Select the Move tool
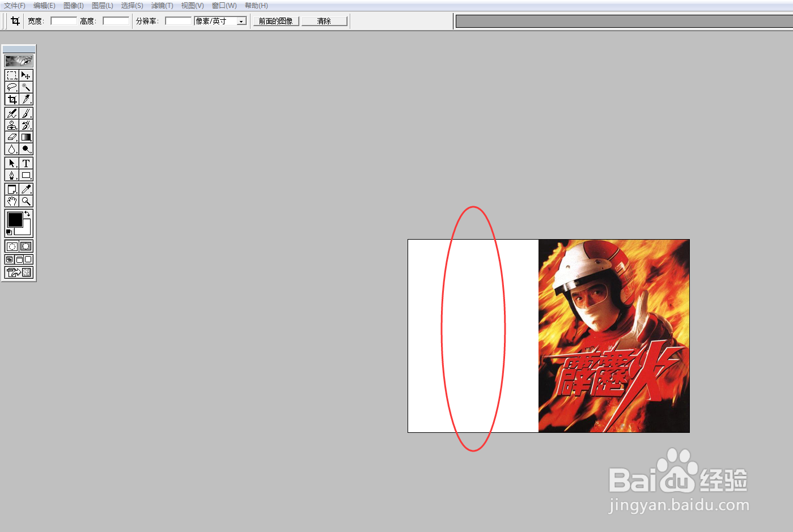 coord(26,75)
